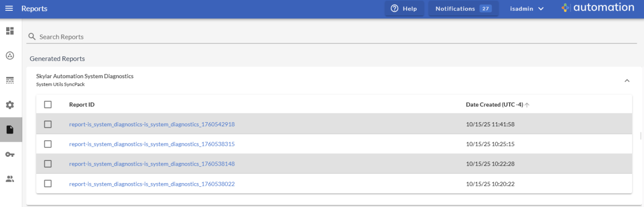Open the Configurations gear icon in sidebar
This screenshot has height=207, width=644.
click(9, 105)
